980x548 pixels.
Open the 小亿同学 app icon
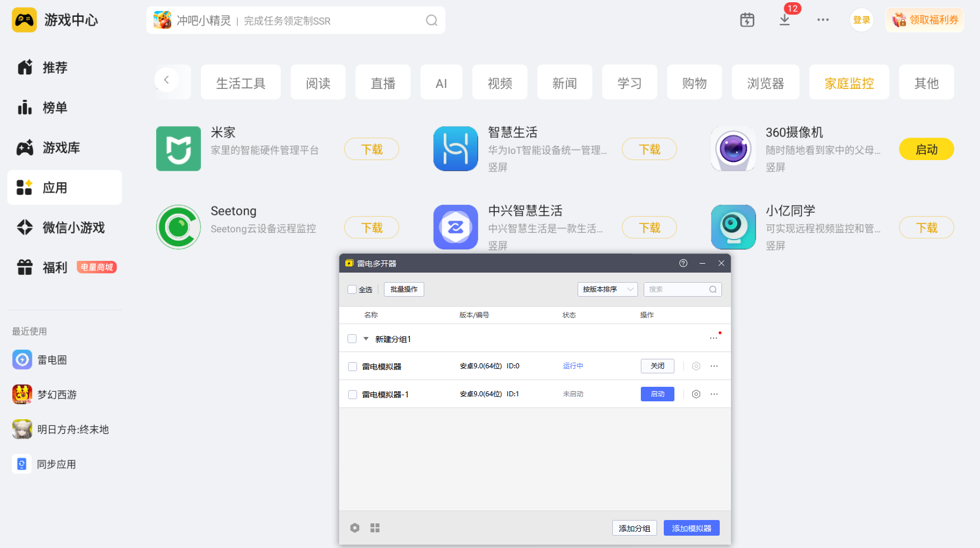(733, 227)
